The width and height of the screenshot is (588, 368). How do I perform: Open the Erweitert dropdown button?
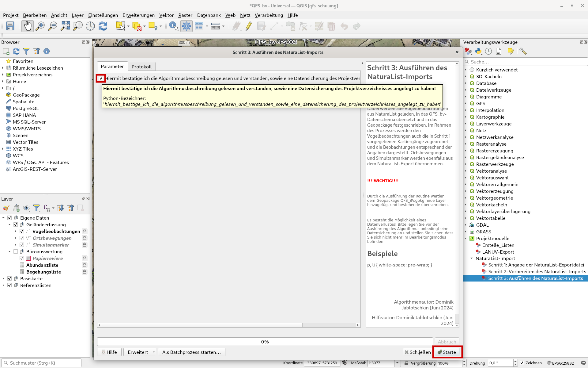coord(140,352)
